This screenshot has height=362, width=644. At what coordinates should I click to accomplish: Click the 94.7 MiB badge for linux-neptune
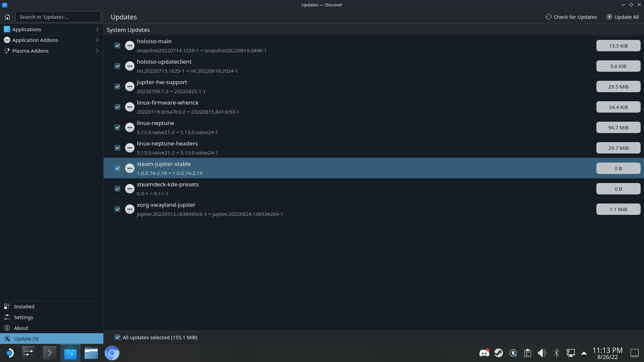click(618, 127)
